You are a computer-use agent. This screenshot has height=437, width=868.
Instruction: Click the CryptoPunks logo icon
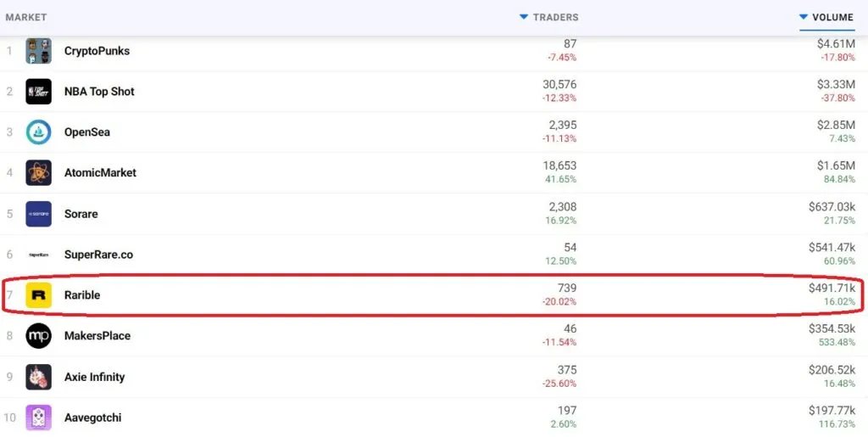point(38,51)
